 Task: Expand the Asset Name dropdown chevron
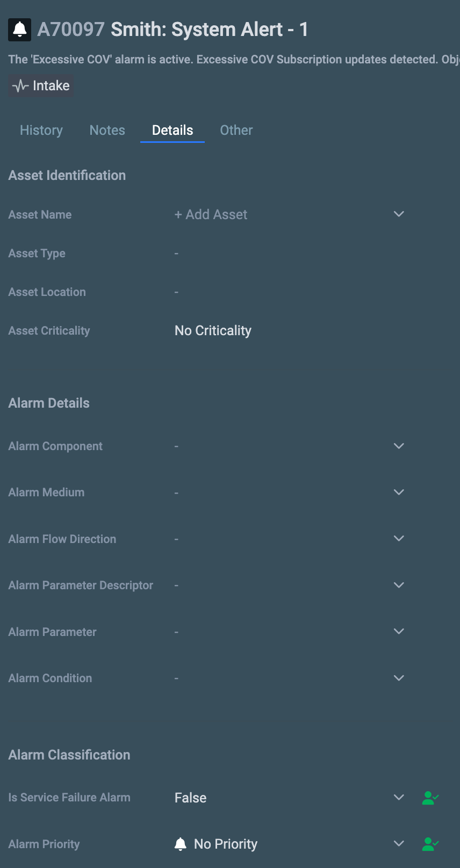click(x=399, y=214)
